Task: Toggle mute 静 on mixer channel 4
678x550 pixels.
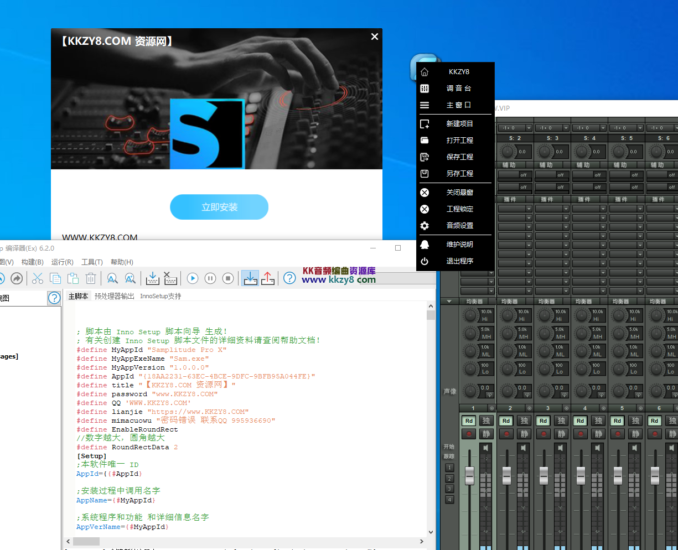Action: [598, 434]
